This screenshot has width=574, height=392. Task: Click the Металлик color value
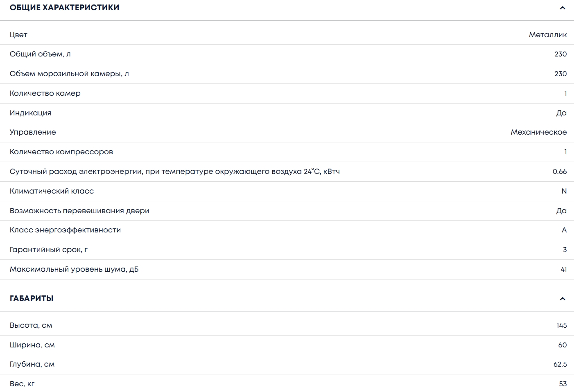[x=547, y=35]
